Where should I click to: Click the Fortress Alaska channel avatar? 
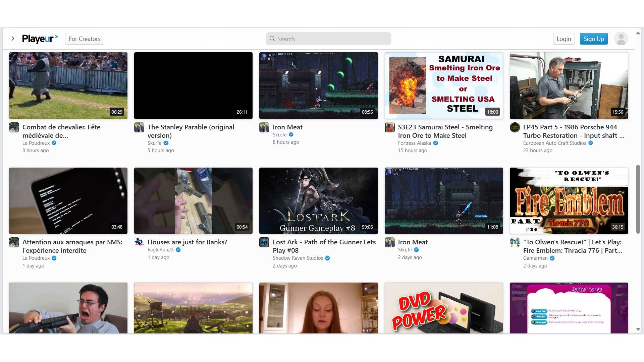coord(389,127)
